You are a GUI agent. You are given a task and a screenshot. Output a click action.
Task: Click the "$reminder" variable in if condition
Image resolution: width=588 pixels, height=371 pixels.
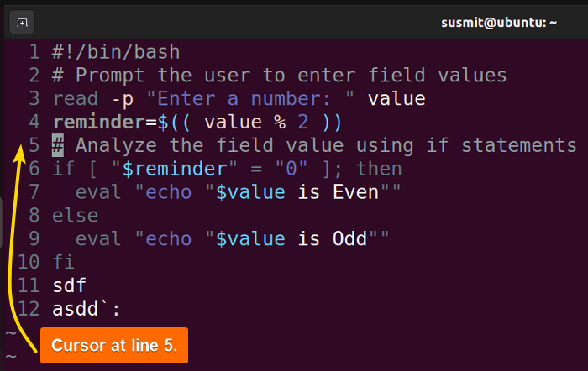[175, 169]
